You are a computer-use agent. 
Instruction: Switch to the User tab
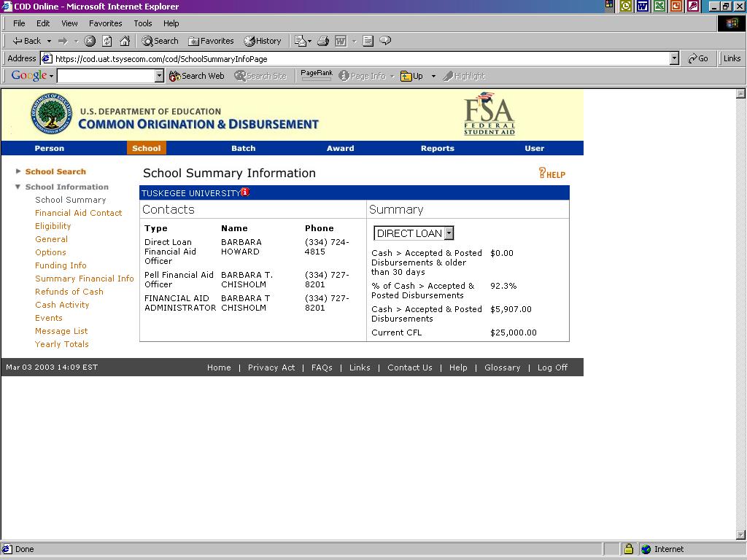click(x=535, y=148)
